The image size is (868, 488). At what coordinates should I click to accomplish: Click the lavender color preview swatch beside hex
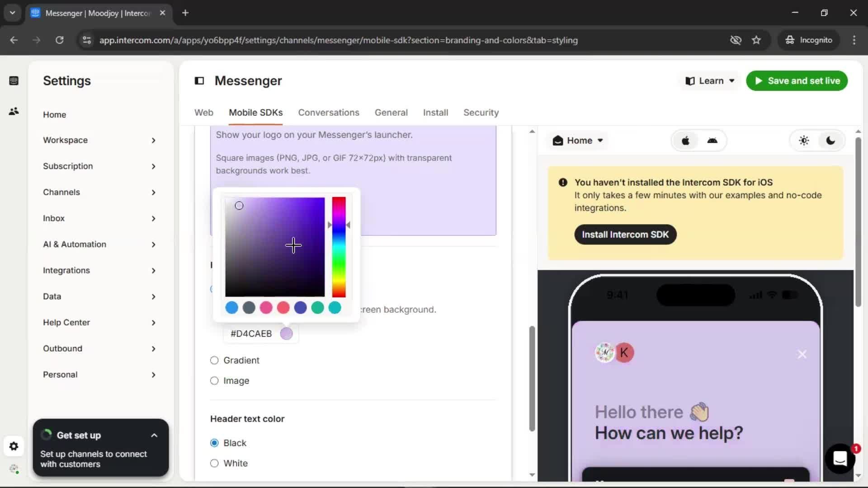[x=286, y=334]
